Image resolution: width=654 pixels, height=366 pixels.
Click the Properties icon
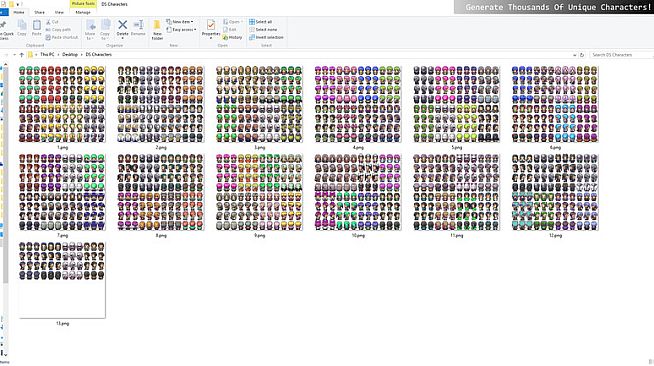pos(211,25)
